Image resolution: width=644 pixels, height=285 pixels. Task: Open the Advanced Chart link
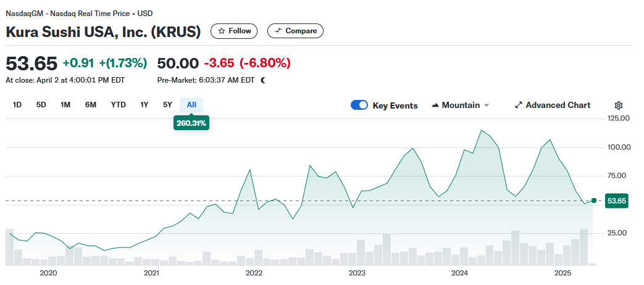pos(553,105)
